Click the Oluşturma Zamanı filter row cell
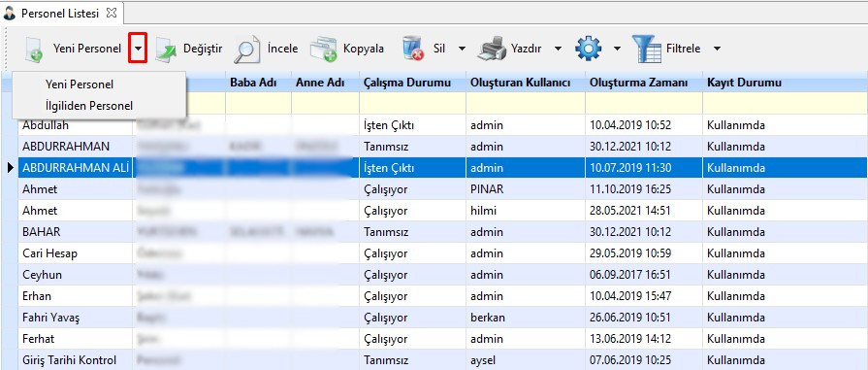 [644, 103]
